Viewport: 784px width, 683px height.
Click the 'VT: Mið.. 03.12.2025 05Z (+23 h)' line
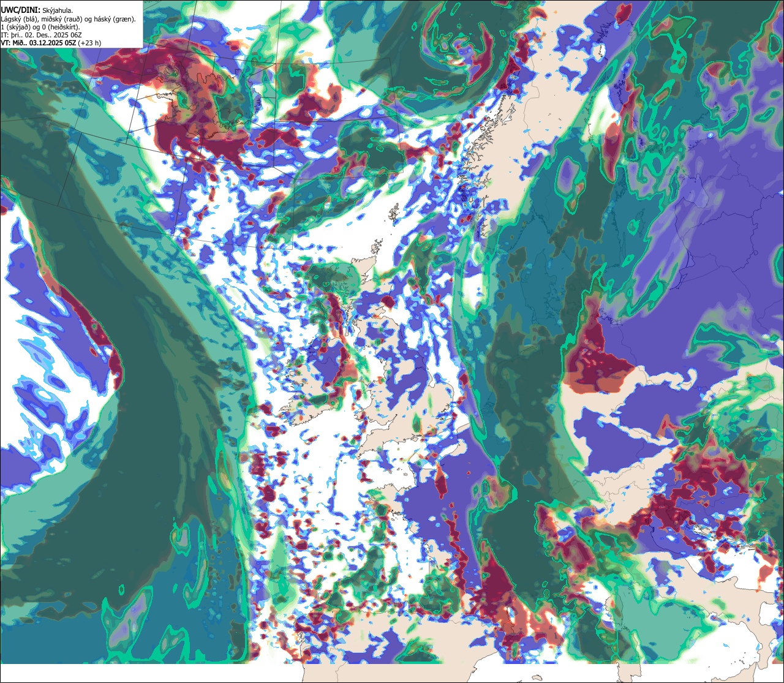(x=51, y=43)
